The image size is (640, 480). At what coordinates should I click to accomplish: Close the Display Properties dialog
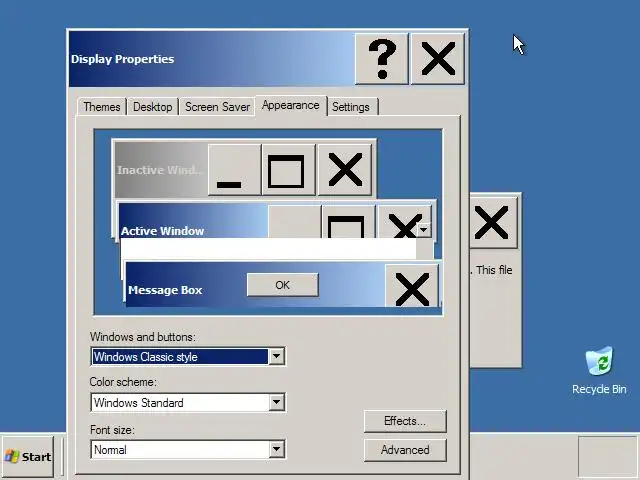tap(438, 59)
